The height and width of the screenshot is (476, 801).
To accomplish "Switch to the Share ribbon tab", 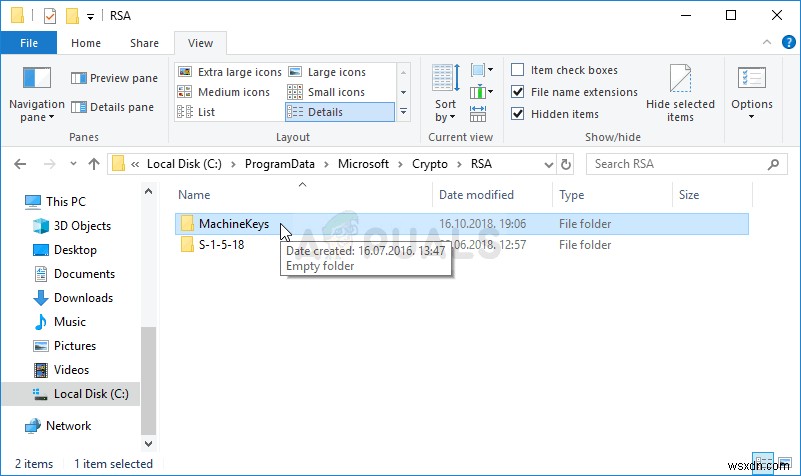I will pyautogui.click(x=144, y=43).
